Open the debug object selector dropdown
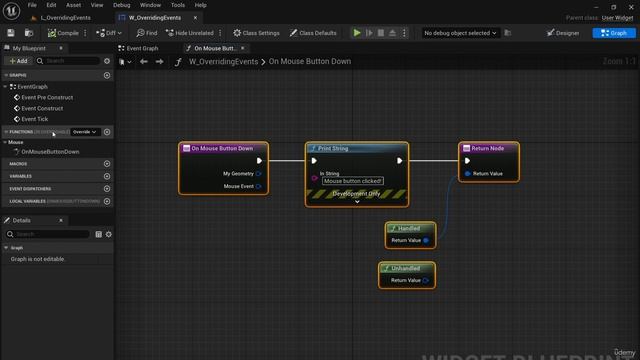 tap(460, 33)
